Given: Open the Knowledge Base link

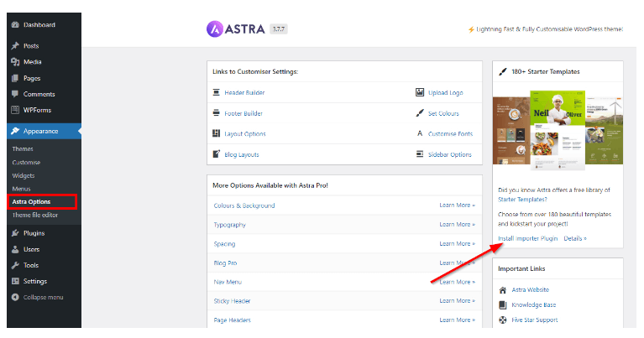Looking at the screenshot, I should pos(533,304).
